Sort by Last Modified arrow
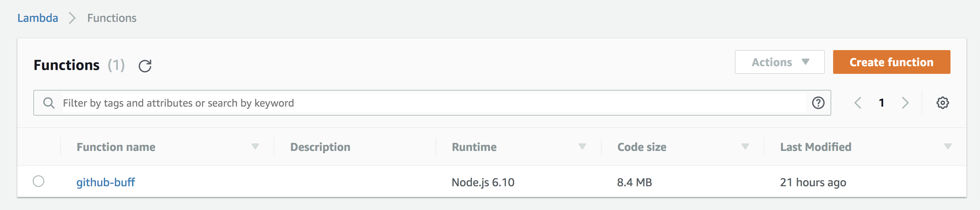The image size is (980, 210). pos(948,146)
